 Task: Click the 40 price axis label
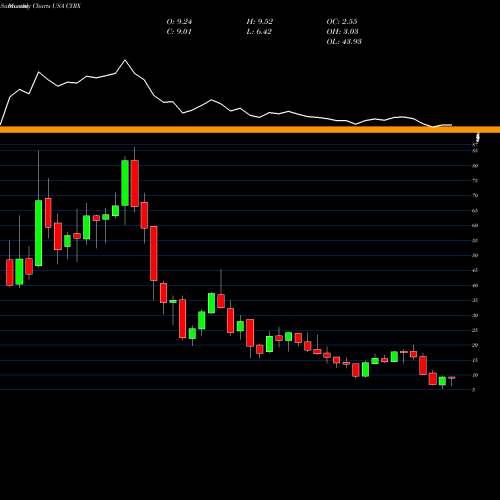475,285
